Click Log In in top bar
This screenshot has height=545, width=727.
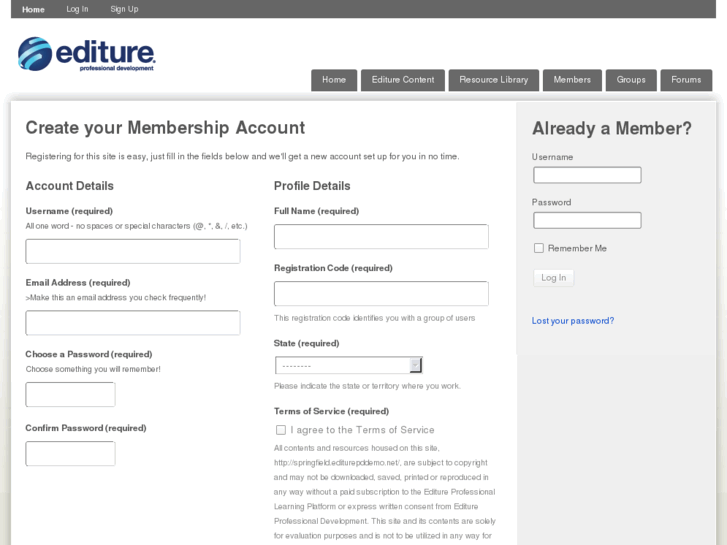tap(77, 9)
